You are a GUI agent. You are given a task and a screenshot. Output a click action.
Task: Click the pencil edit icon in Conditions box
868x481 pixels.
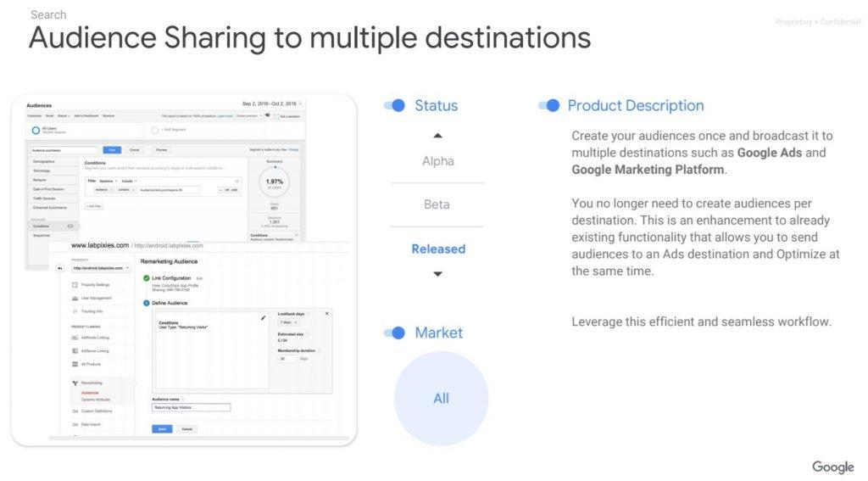[x=263, y=318]
